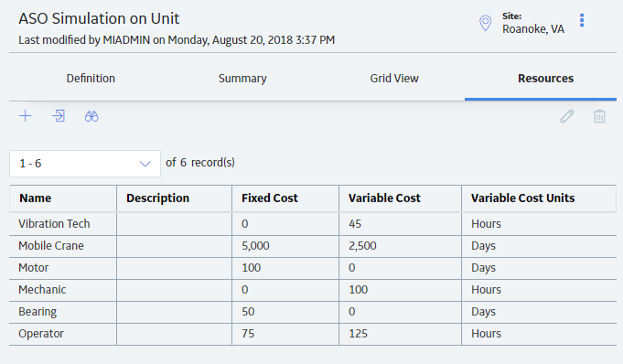This screenshot has height=364, width=623.
Task: Click the trash delete icon
Action: click(599, 116)
